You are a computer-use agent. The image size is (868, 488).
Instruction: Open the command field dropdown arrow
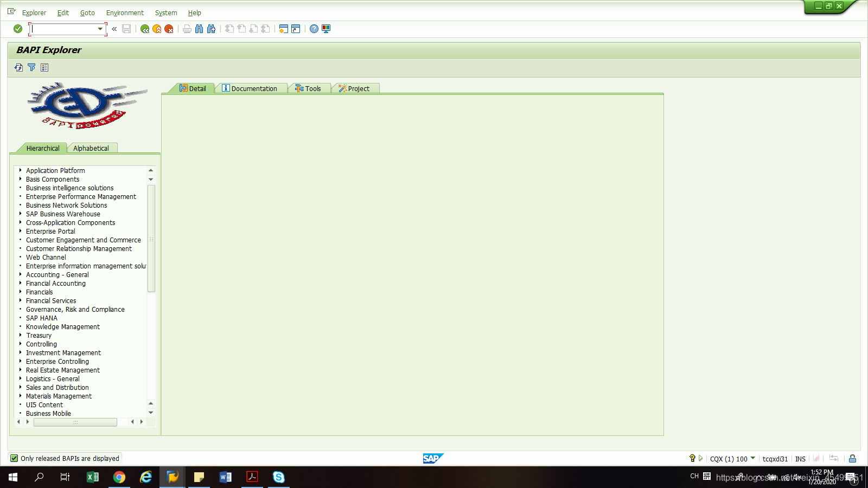pos(100,29)
